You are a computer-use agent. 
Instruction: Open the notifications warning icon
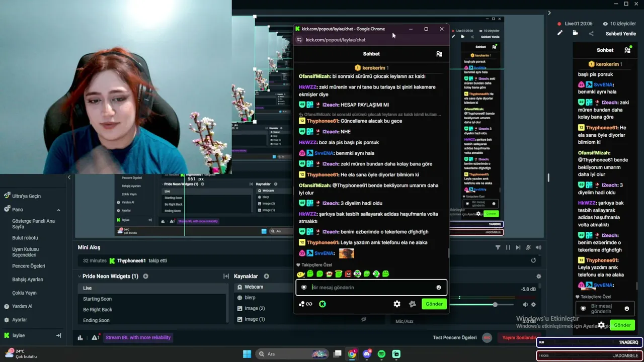click(x=95, y=338)
